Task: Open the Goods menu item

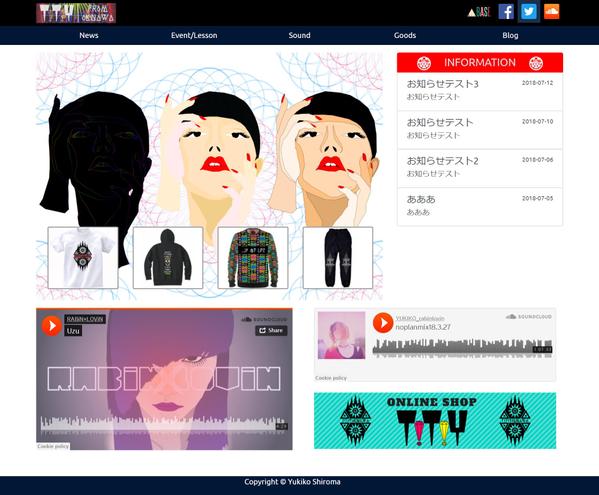Action: point(405,36)
